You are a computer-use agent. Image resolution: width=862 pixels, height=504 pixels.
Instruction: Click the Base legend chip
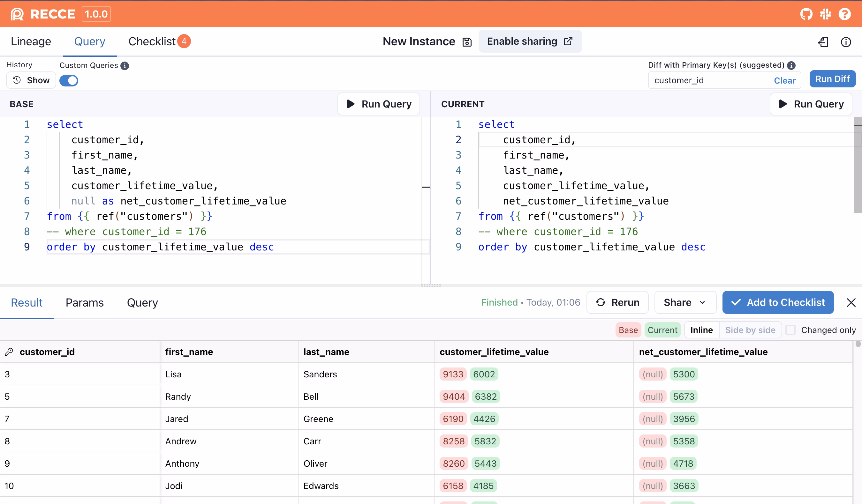click(628, 330)
